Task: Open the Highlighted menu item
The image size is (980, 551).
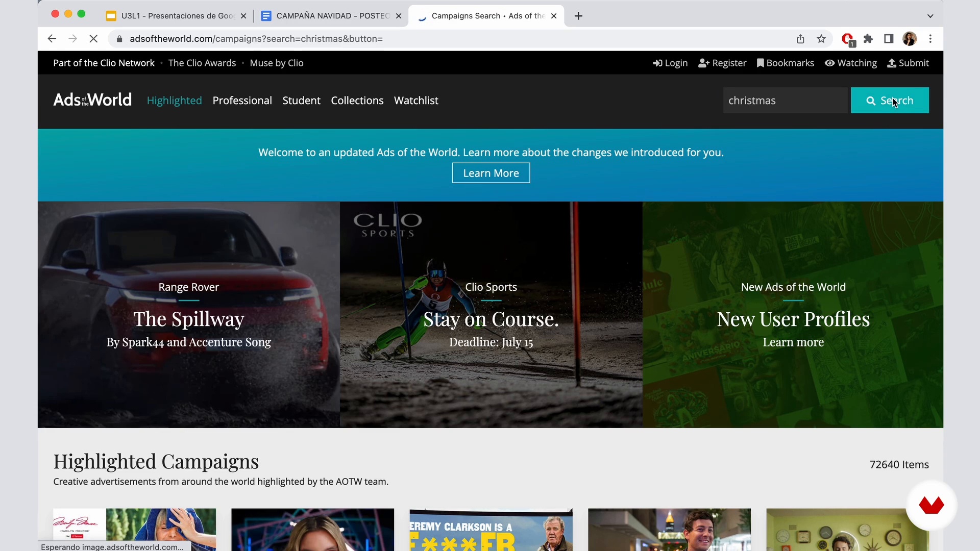Action: click(x=174, y=101)
